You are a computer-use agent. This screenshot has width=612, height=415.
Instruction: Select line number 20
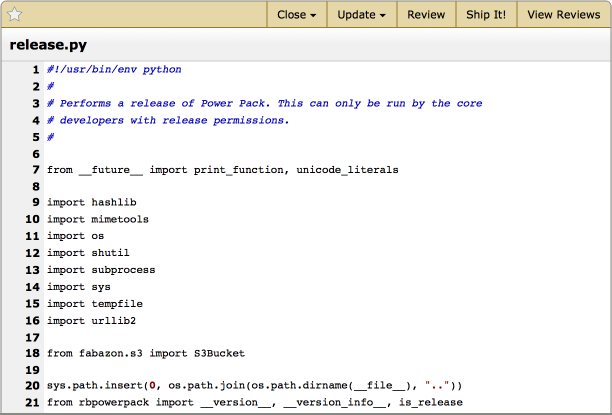pos(32,386)
